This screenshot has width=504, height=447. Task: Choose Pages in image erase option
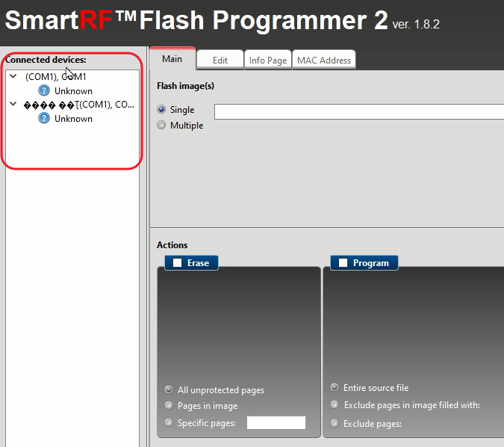pos(169,405)
